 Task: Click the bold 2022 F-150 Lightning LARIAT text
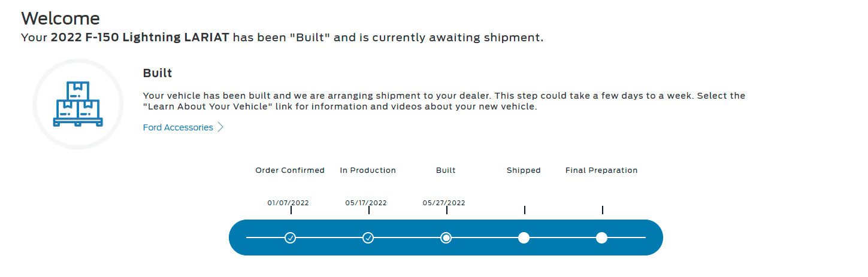click(140, 38)
